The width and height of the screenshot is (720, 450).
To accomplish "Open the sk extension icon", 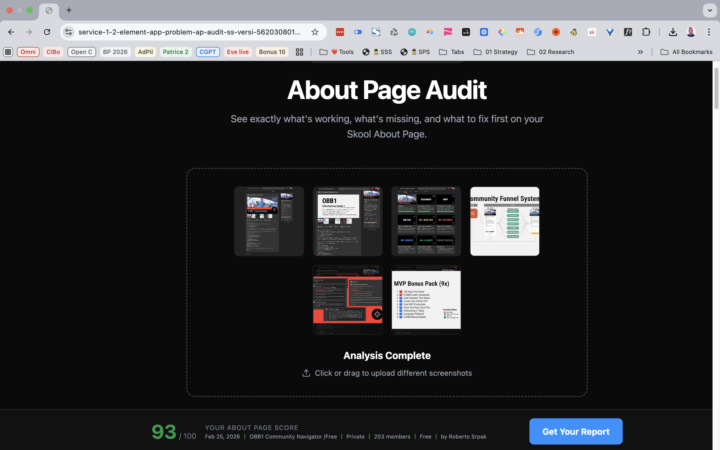I will tap(592, 32).
